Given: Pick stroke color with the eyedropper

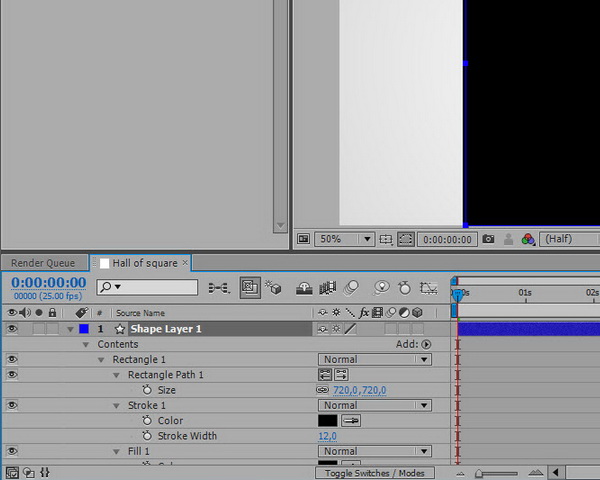Looking at the screenshot, I should (x=351, y=421).
